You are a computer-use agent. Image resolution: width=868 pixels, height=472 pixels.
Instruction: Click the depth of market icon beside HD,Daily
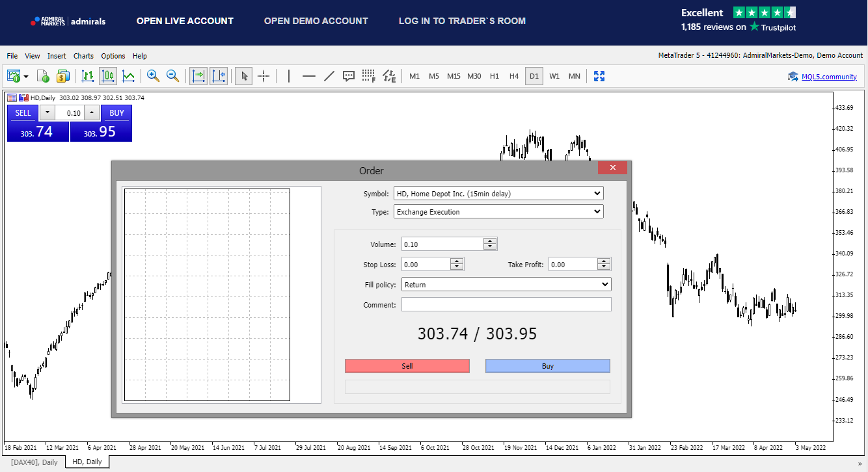point(23,98)
